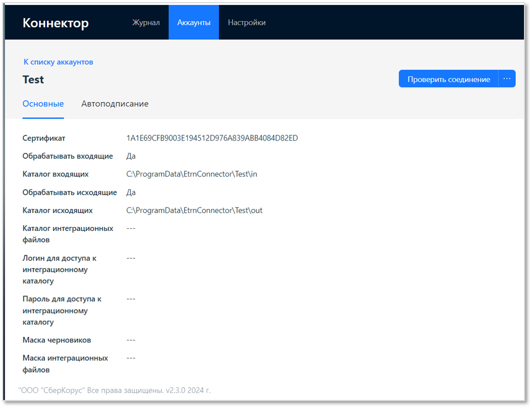Click the Каталог исходящих path value
532x408 pixels.
coord(194,210)
